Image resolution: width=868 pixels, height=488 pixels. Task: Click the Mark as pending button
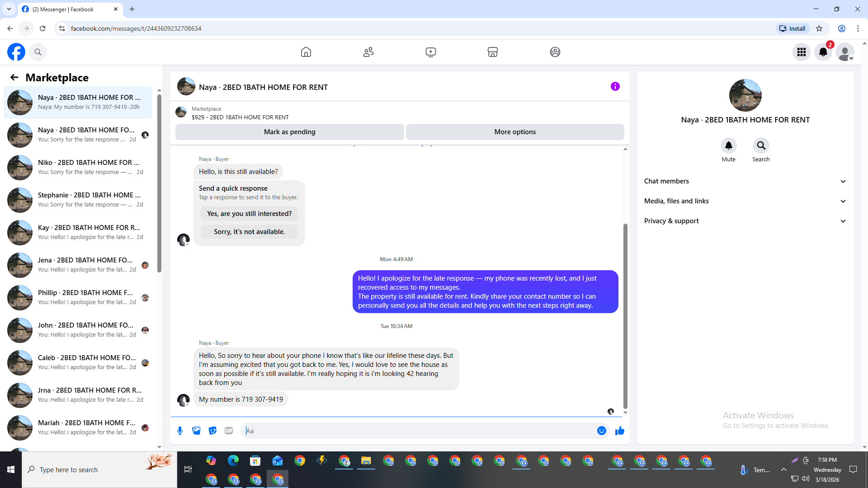tap(289, 132)
